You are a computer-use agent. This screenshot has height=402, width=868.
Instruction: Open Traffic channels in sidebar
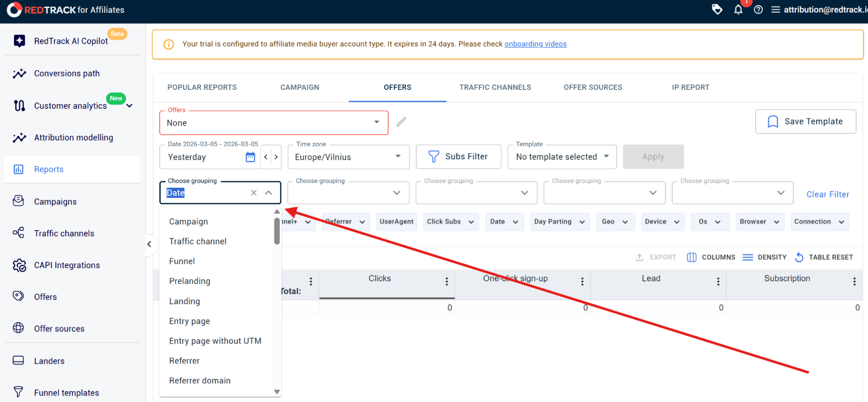(64, 234)
